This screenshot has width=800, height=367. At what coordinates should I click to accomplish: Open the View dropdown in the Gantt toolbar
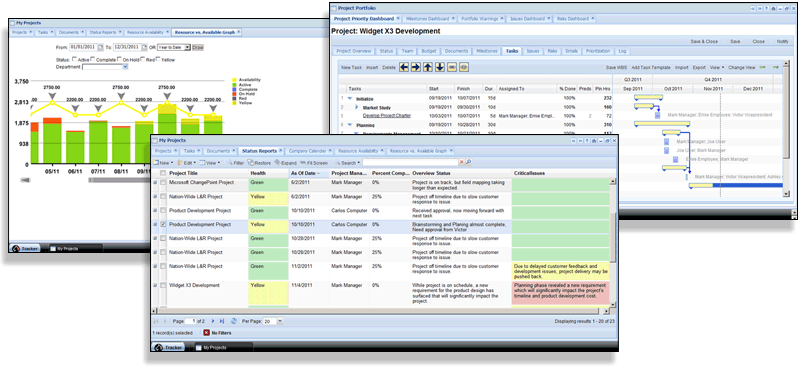click(716, 67)
